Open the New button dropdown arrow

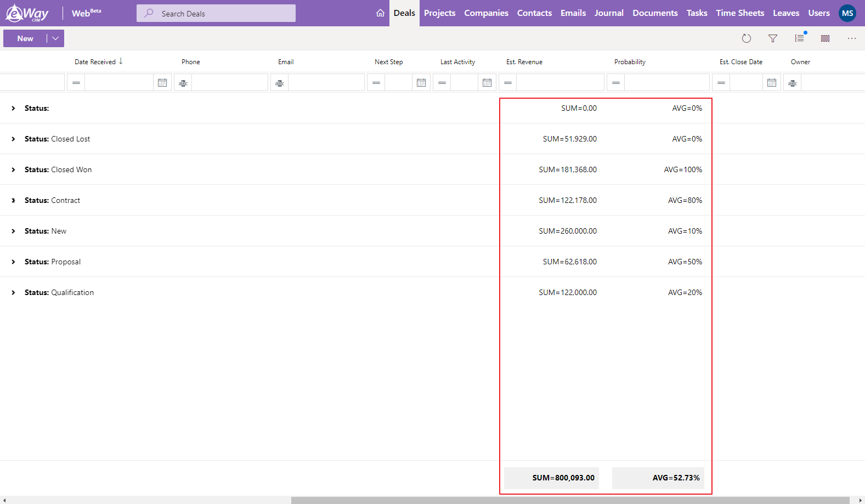pos(55,38)
